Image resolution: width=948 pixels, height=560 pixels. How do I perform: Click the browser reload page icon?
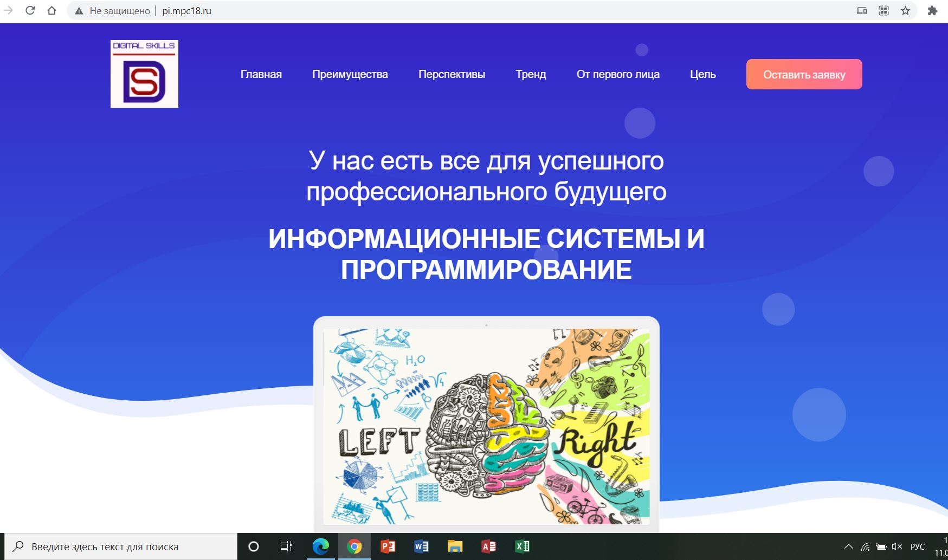coord(30,10)
